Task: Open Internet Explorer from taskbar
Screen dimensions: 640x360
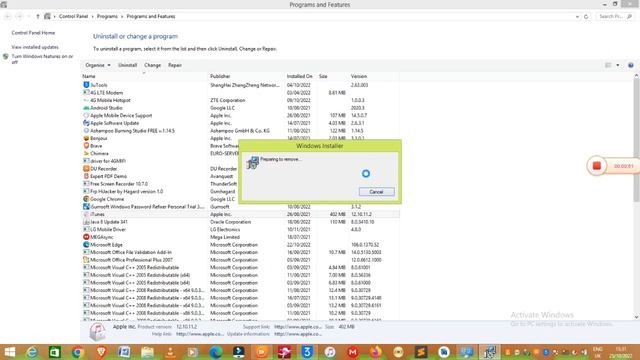Action: click(32, 352)
